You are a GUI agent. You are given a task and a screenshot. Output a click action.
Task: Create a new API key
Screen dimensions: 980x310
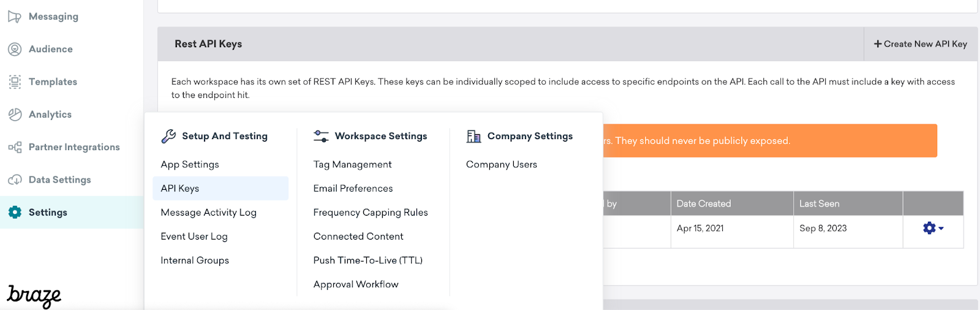coord(921,44)
